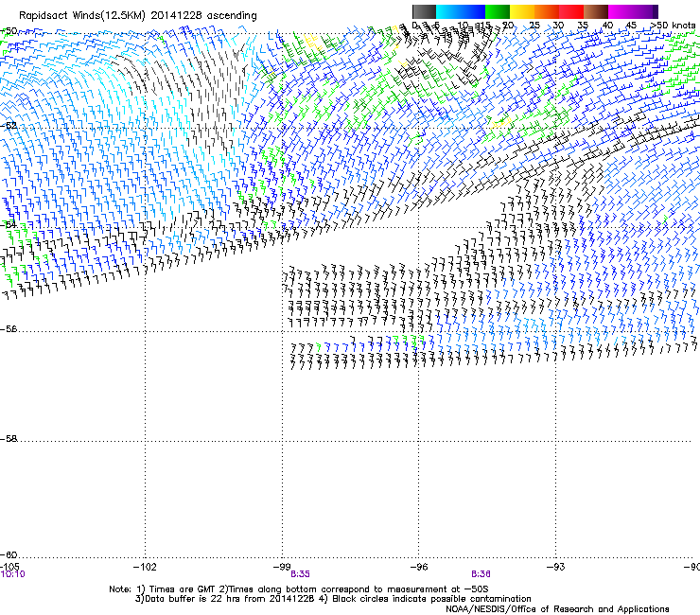The width and height of the screenshot is (700, 615).
Task: Click the '-60' latitude axis label
Action: point(9,555)
